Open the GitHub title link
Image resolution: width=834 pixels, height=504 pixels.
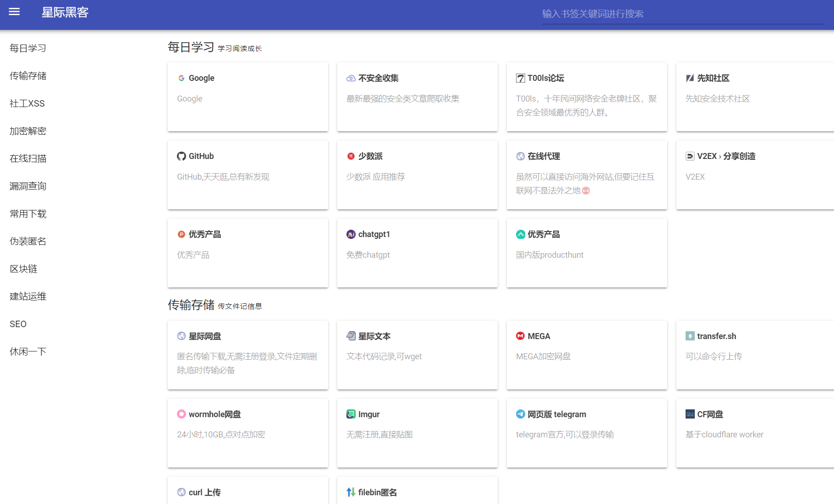point(201,156)
